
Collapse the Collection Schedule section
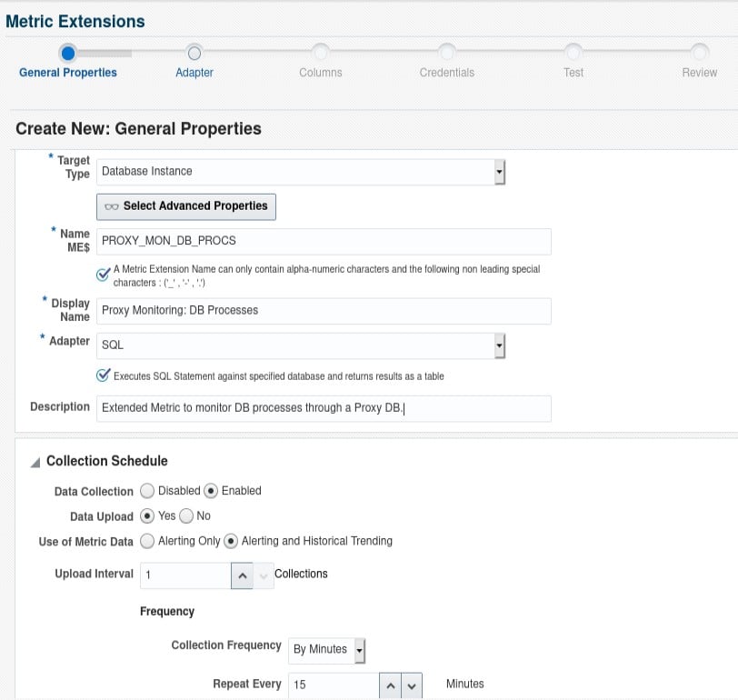34,461
